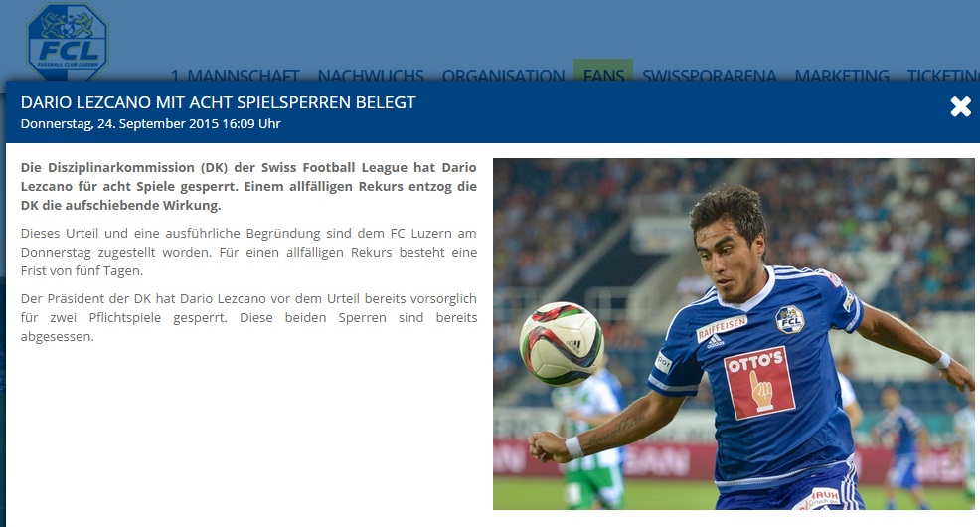980x527 pixels.
Task: Go to the ORGANISATION section
Action: (503, 75)
